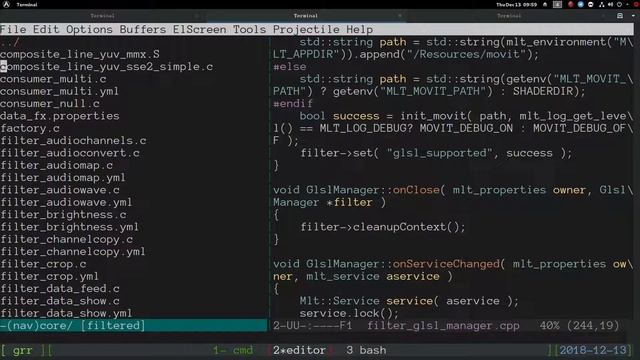
Task: Click the red power icon in top bar
Action: pos(636,4)
